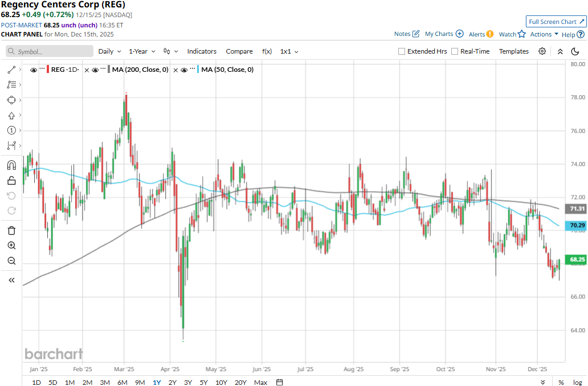Click the Symbol search field

[x=50, y=51]
